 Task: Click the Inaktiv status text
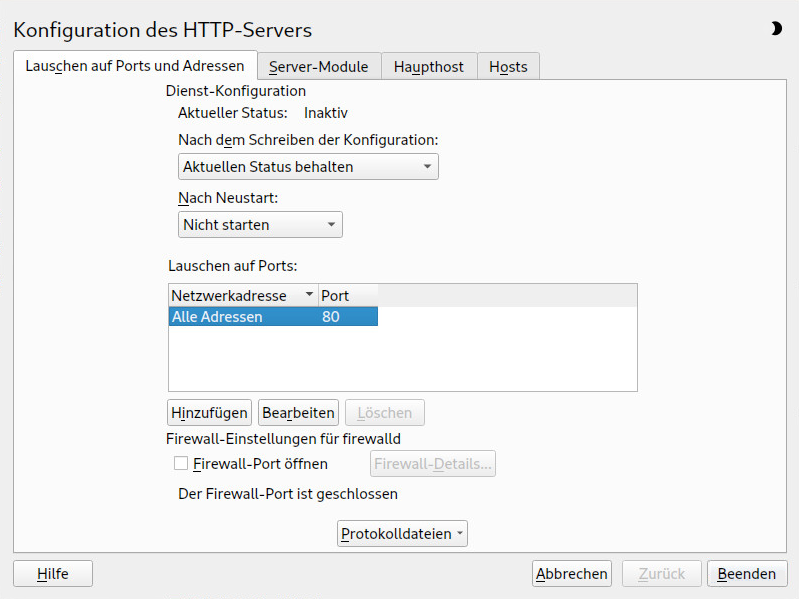[326, 113]
